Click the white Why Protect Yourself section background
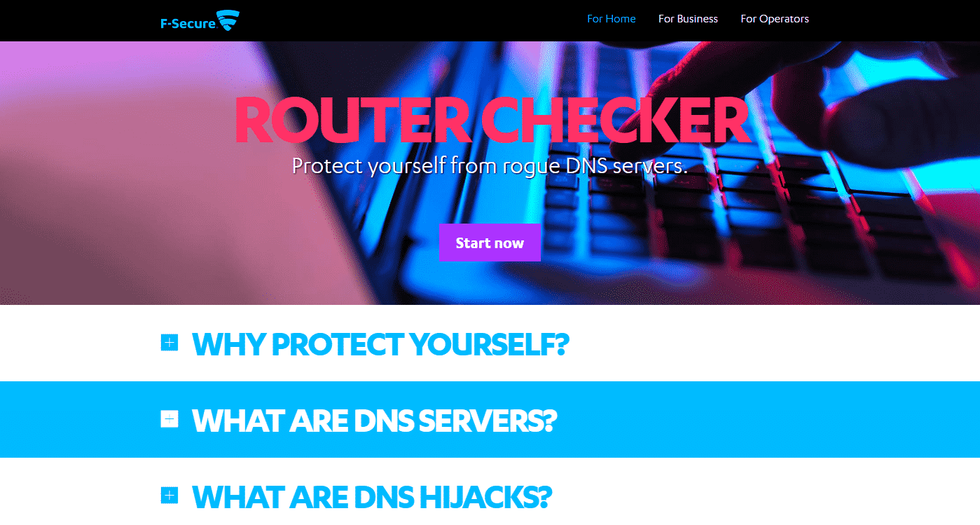The image size is (980, 525). tap(771, 343)
